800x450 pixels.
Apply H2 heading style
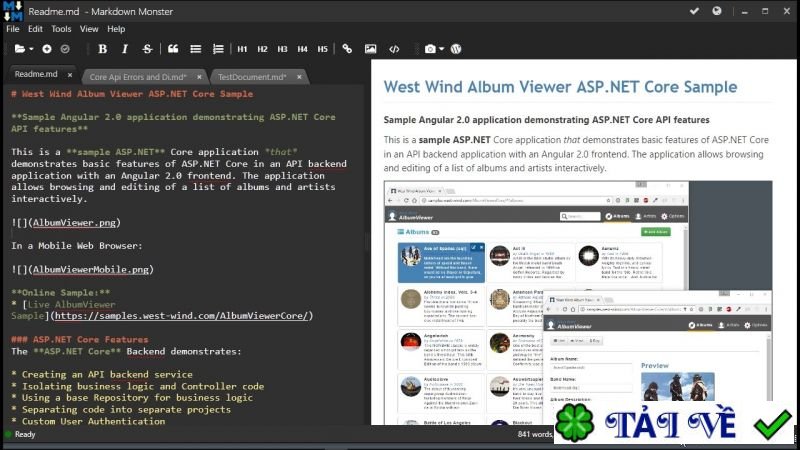click(x=262, y=49)
